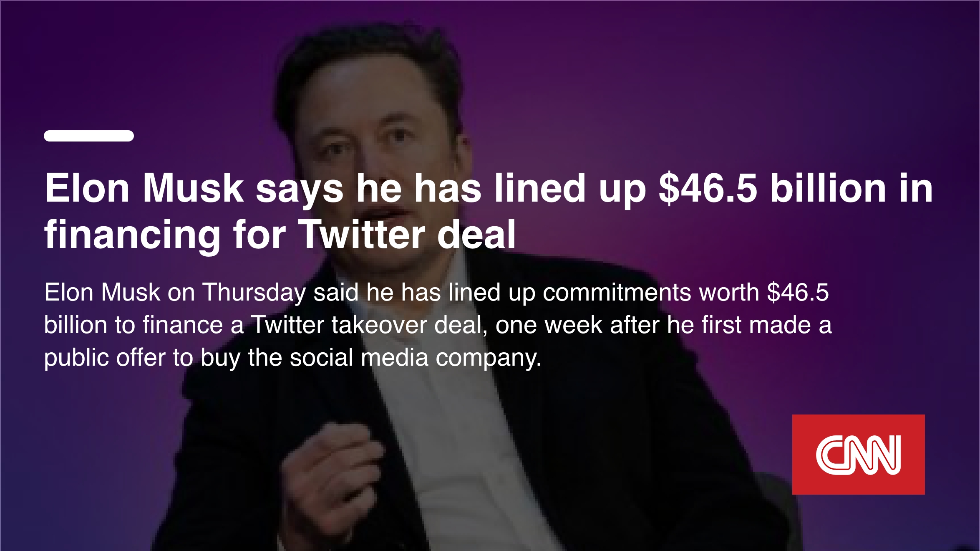Click 'social media company' in the summary

coord(416,358)
